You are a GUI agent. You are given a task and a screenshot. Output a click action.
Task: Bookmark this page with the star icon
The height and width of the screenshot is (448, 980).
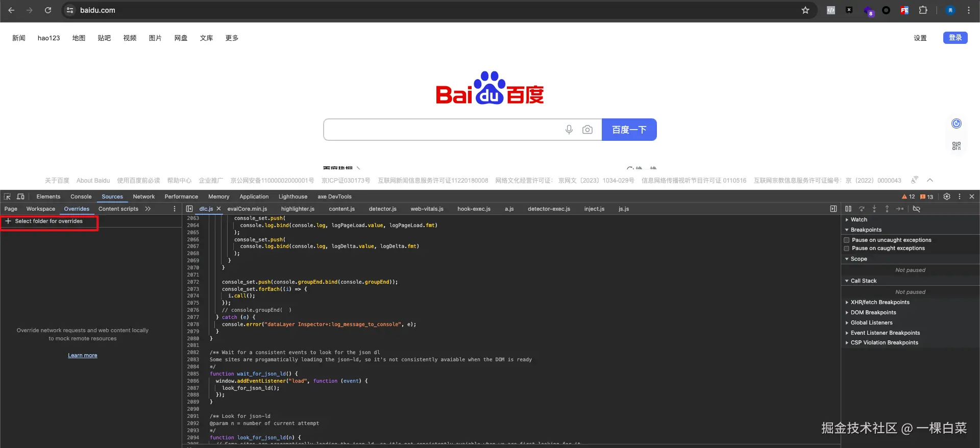(x=805, y=10)
